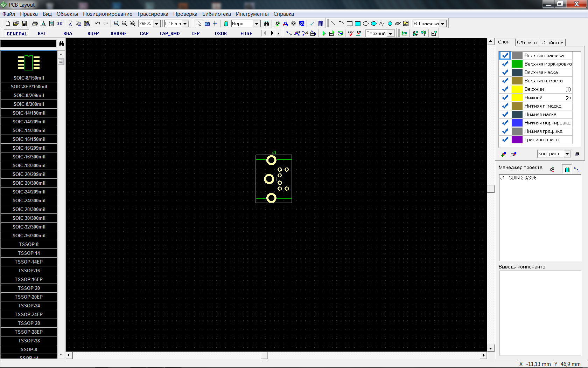Select the Text (Abc) tool
This screenshot has width=588, height=368.
[398, 23]
